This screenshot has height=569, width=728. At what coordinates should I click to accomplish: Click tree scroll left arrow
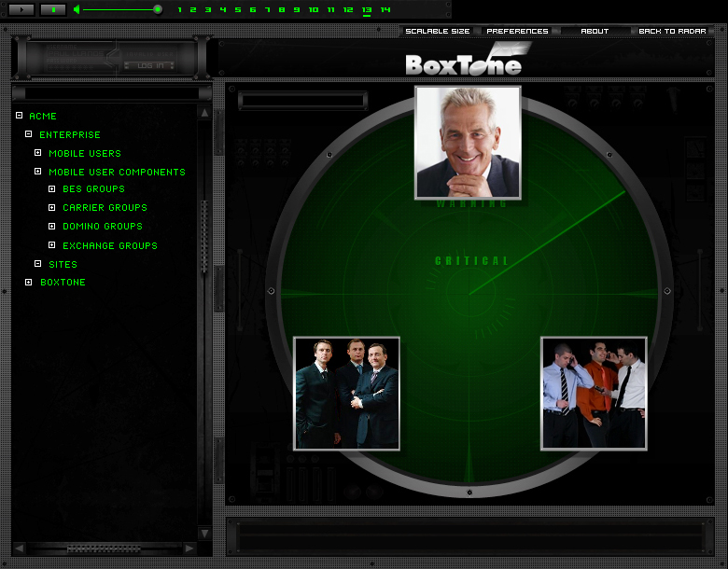tap(19, 548)
